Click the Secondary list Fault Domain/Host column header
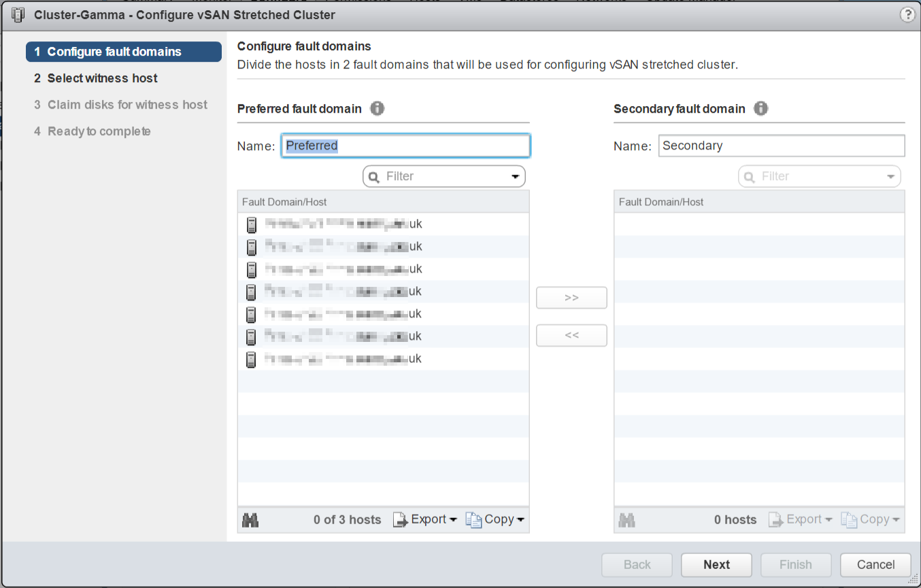Screen dimensions: 921x588 click(759, 202)
